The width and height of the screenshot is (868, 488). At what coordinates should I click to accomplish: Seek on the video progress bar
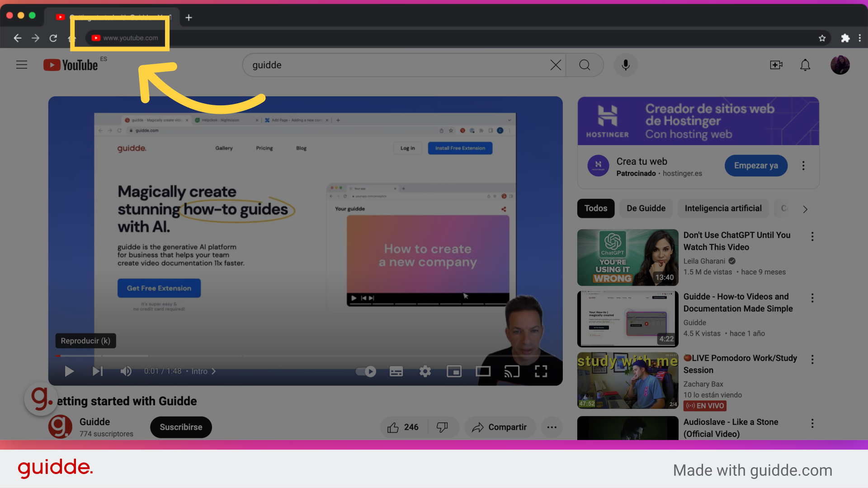pyautogui.click(x=306, y=356)
